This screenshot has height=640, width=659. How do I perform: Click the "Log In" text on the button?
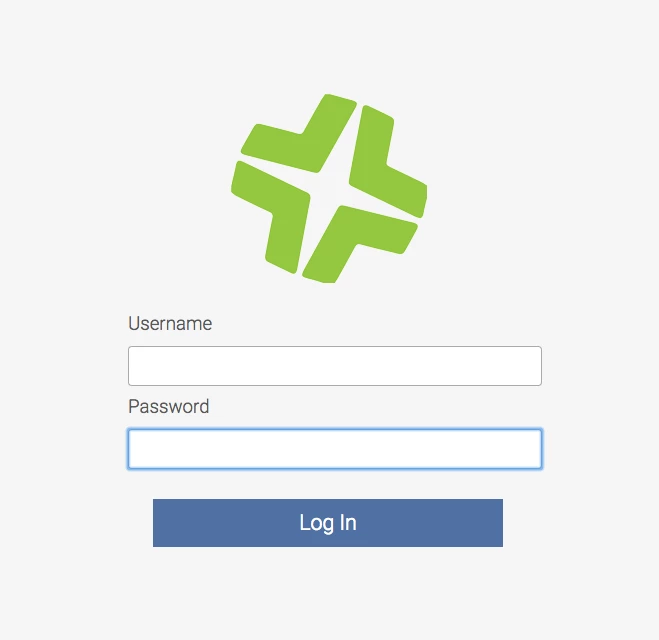tap(328, 523)
